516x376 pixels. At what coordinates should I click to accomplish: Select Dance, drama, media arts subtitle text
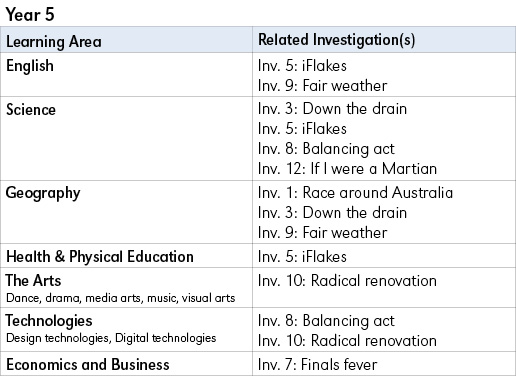[121, 298]
